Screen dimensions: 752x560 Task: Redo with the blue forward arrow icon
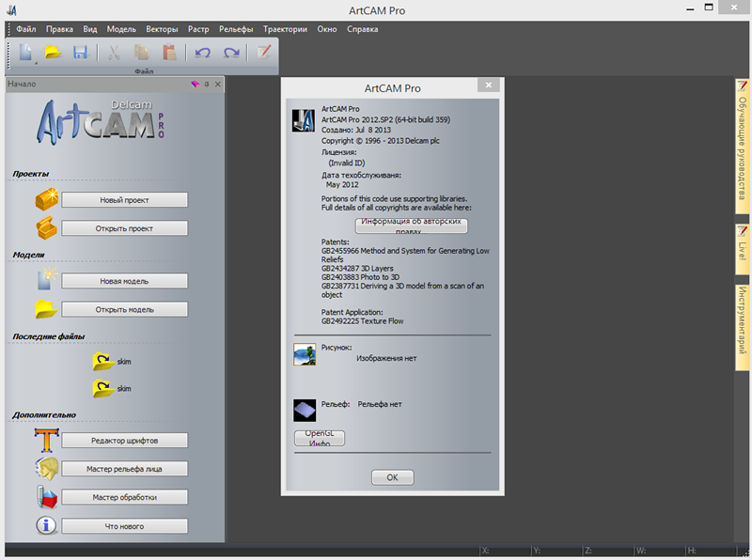coord(231,53)
